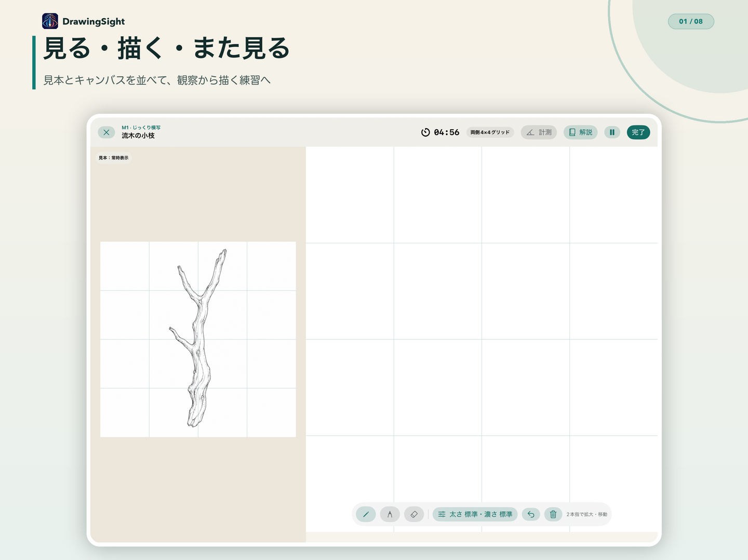Clear the canvas with the trash icon
This screenshot has width=748, height=560.
pos(553,514)
